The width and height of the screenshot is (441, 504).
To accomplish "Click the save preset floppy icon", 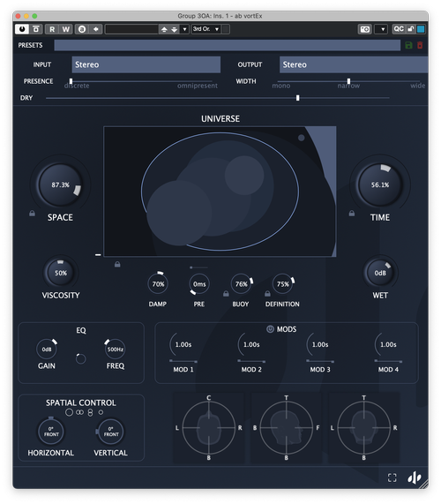I will tap(408, 45).
